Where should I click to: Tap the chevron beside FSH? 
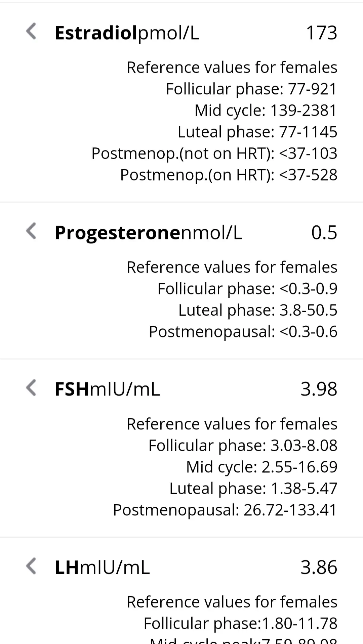pyautogui.click(x=31, y=388)
